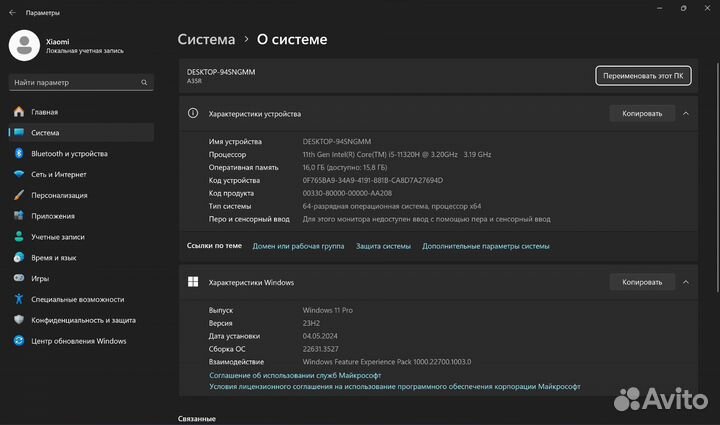The height and width of the screenshot is (425, 720).
Task: Click the Код устройства value text
Action: click(372, 180)
